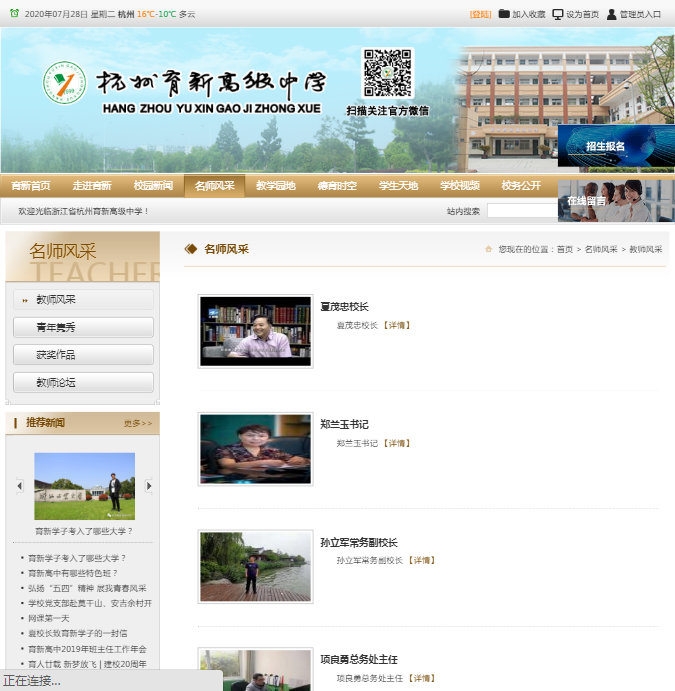The height and width of the screenshot is (691, 675).
Task: Select 教师论坛 in the sidebar
Action: click(x=83, y=382)
